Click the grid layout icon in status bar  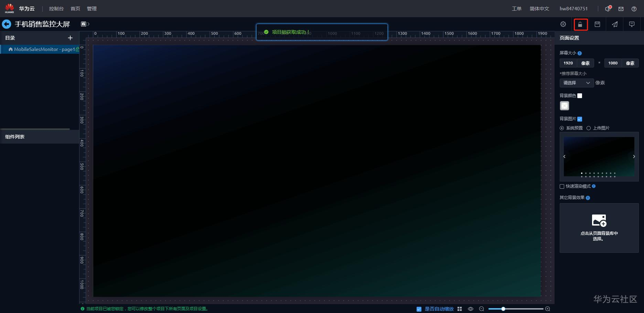click(x=460, y=309)
